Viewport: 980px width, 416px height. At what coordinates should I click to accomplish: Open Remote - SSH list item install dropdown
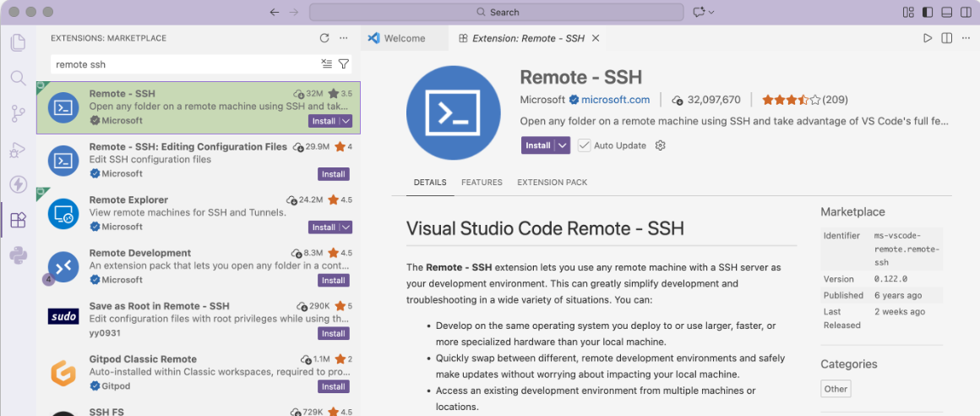coord(346,121)
